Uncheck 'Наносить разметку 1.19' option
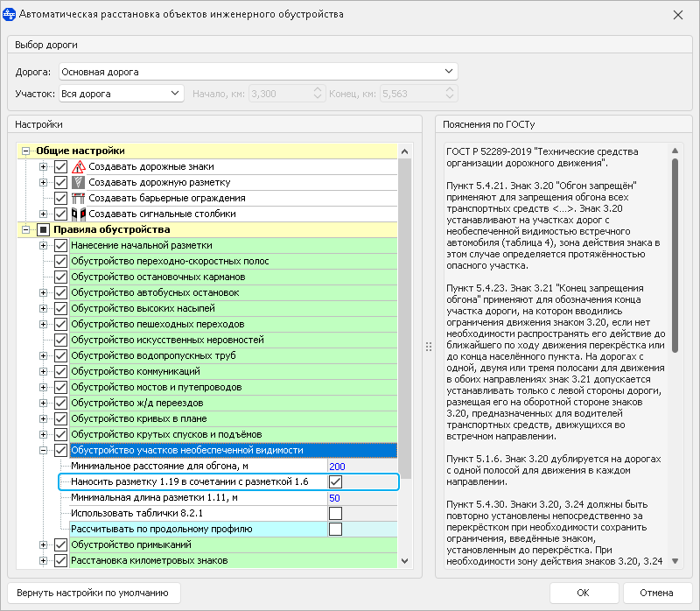The width and height of the screenshot is (700, 611). pos(335,482)
